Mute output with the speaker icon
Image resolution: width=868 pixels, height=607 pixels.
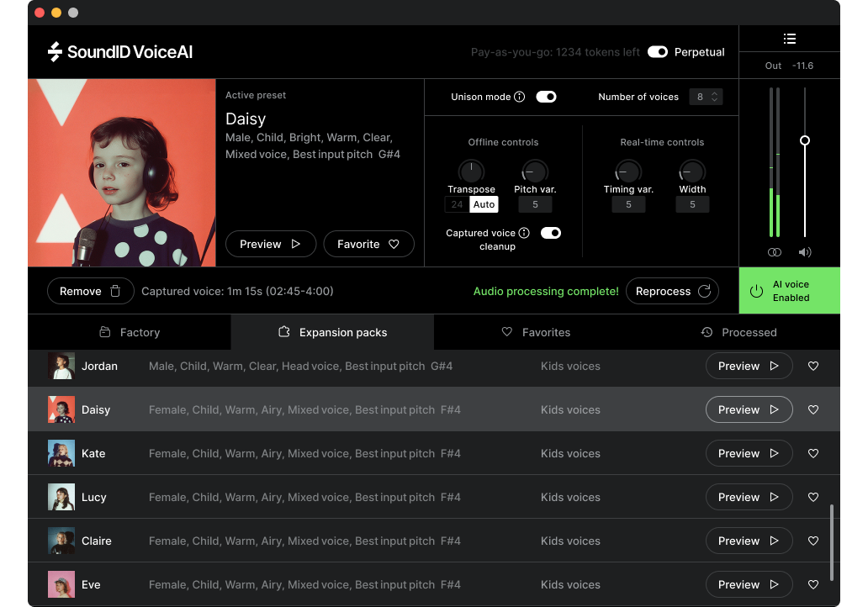pyautogui.click(x=805, y=252)
